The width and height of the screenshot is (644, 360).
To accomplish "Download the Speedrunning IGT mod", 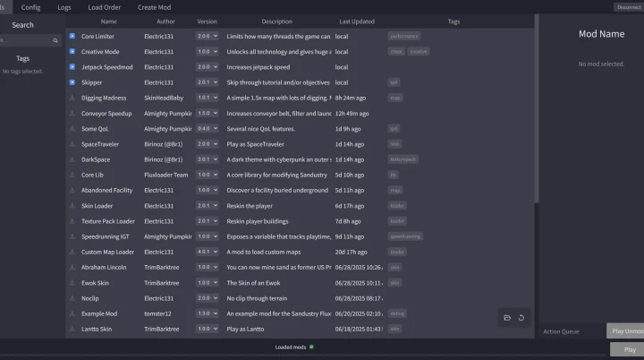I will [72, 236].
